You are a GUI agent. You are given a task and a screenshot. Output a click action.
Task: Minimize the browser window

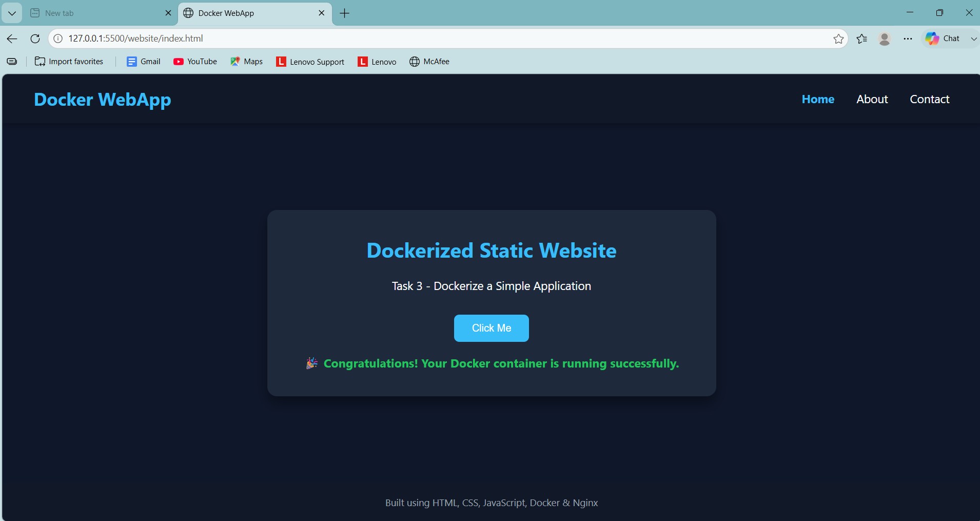click(910, 13)
